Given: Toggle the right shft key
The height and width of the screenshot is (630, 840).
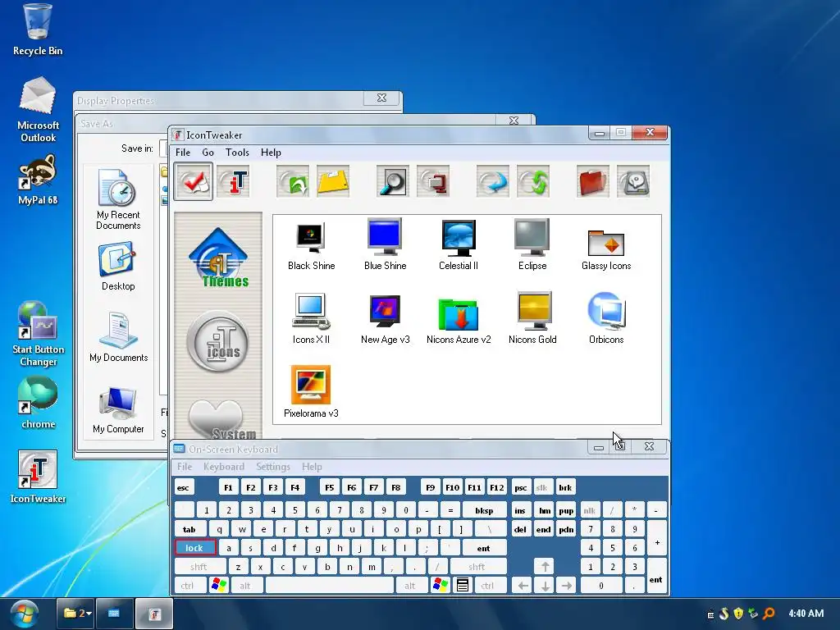Looking at the screenshot, I should coord(478,567).
